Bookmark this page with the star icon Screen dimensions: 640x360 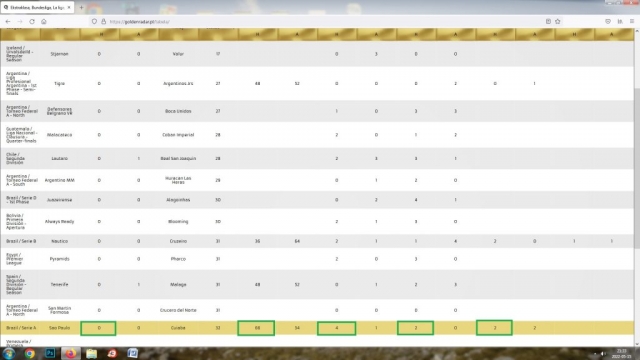click(x=558, y=22)
